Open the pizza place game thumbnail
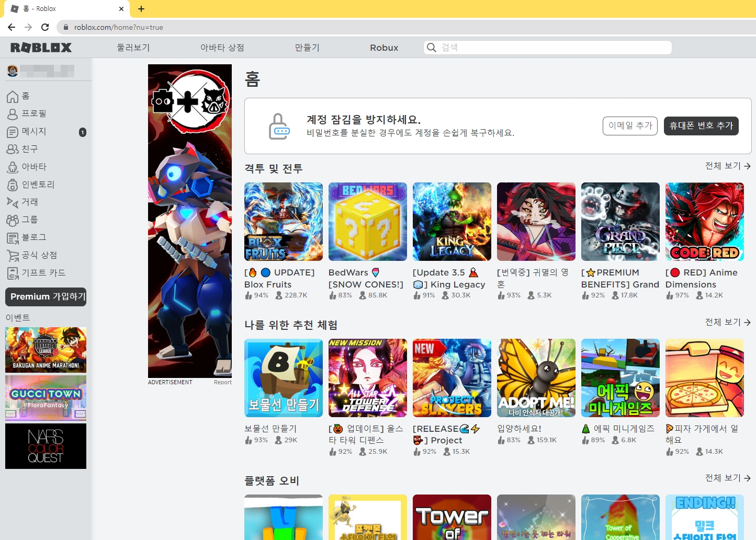The width and height of the screenshot is (756, 540). click(x=705, y=378)
